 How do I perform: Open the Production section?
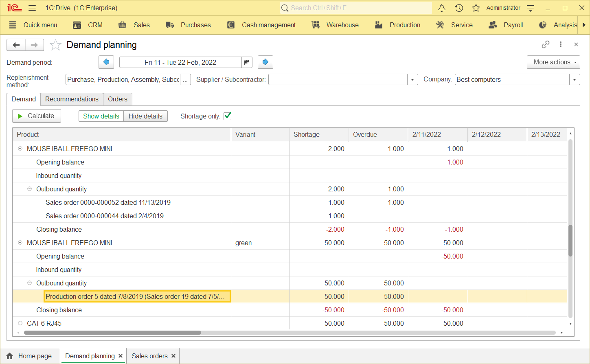[397, 25]
